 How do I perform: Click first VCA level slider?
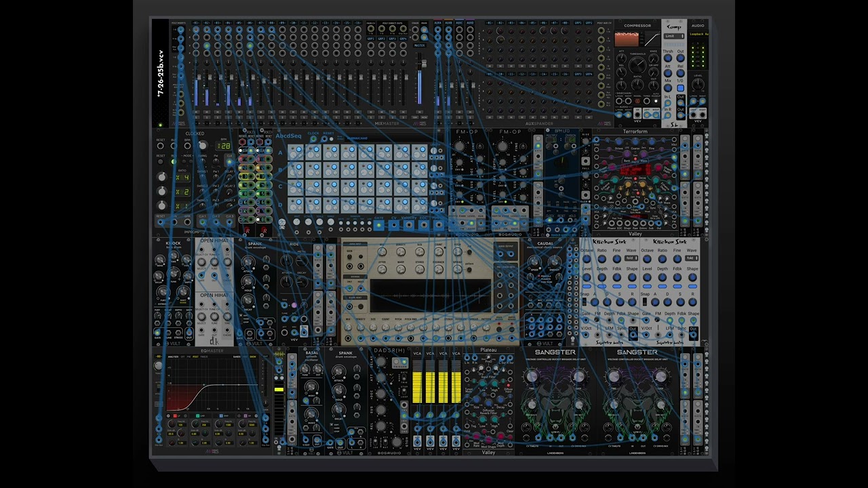pyautogui.click(x=417, y=382)
